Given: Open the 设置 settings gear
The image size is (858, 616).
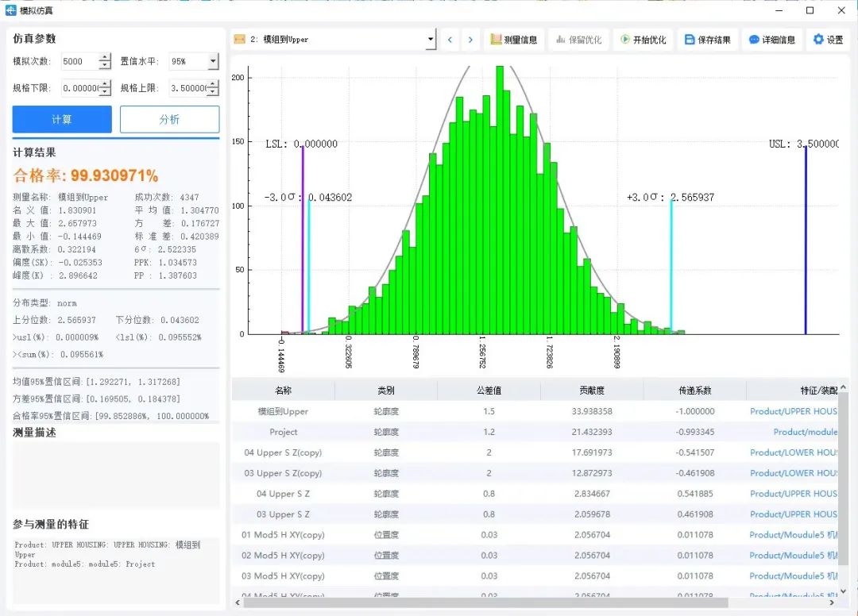Looking at the screenshot, I should [x=828, y=40].
